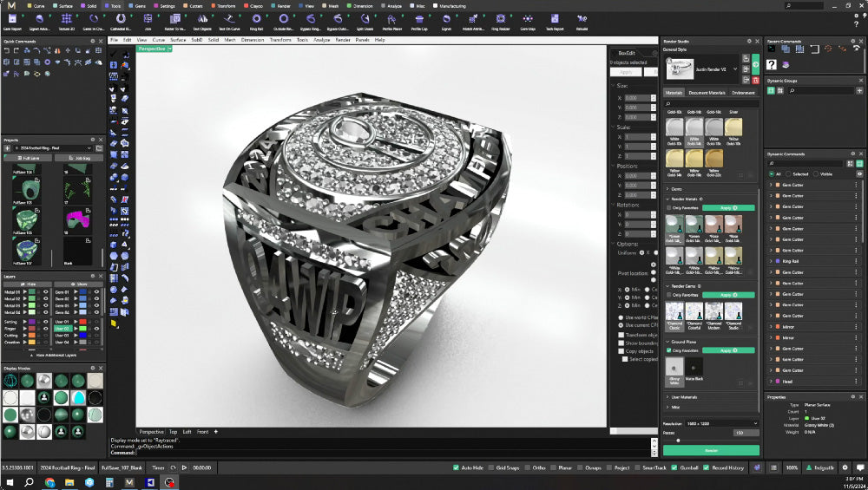
Task: Open the Panels menu
Action: click(x=363, y=40)
